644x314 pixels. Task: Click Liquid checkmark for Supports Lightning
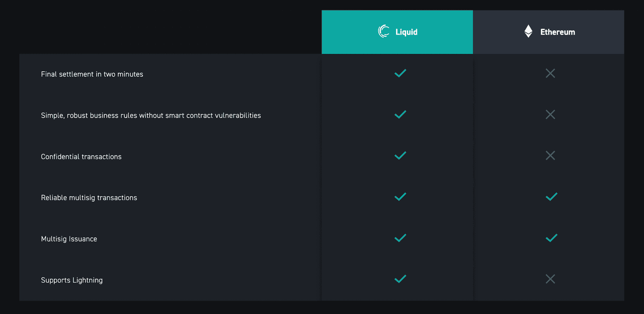(400, 279)
